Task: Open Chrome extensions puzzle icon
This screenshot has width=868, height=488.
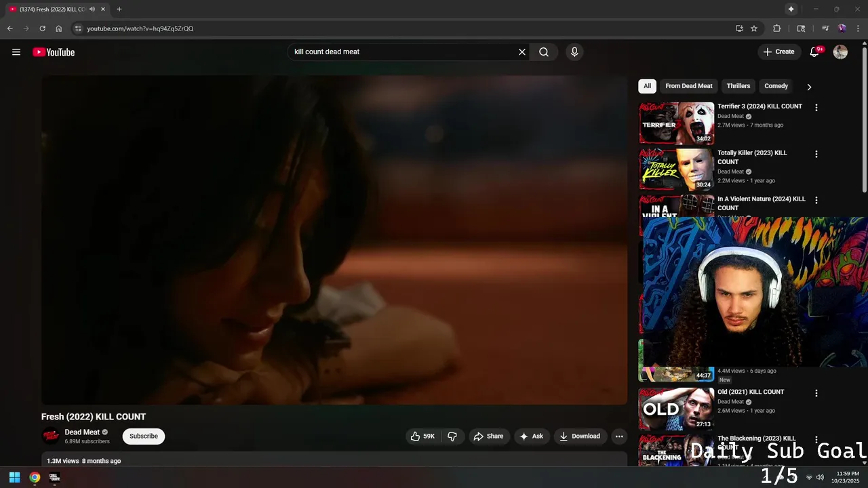Action: (777, 28)
